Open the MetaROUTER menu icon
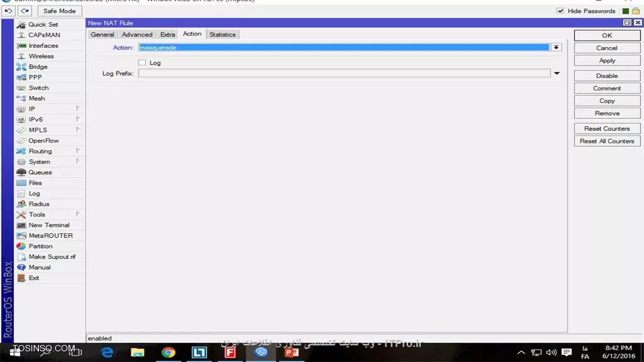This screenshot has width=644, height=362. 21,236
